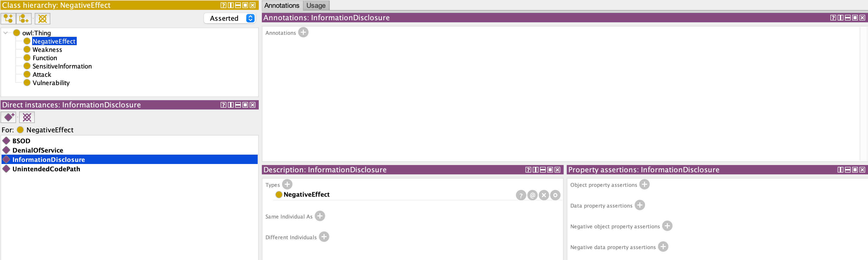Add a new annotation with plus button
868x260 pixels.
click(303, 32)
